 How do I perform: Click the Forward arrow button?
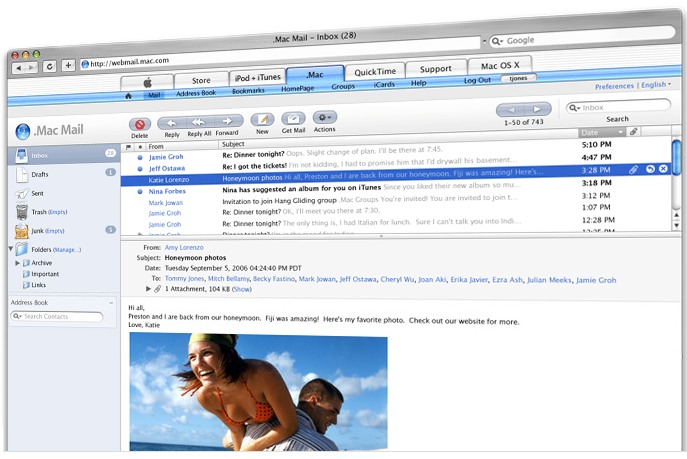point(227,121)
